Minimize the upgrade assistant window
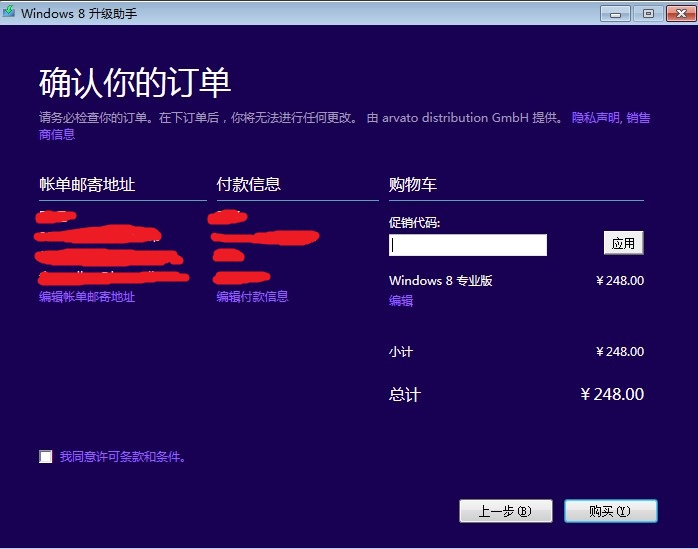 [x=615, y=14]
